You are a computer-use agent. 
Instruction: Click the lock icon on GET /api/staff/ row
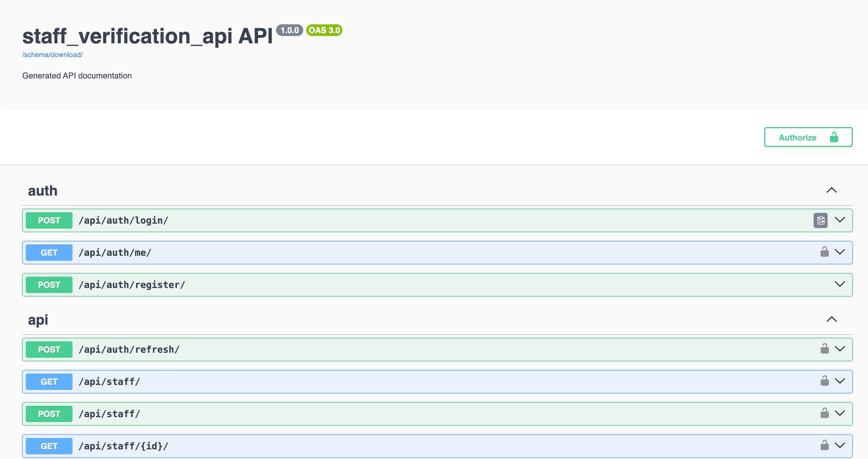click(824, 381)
